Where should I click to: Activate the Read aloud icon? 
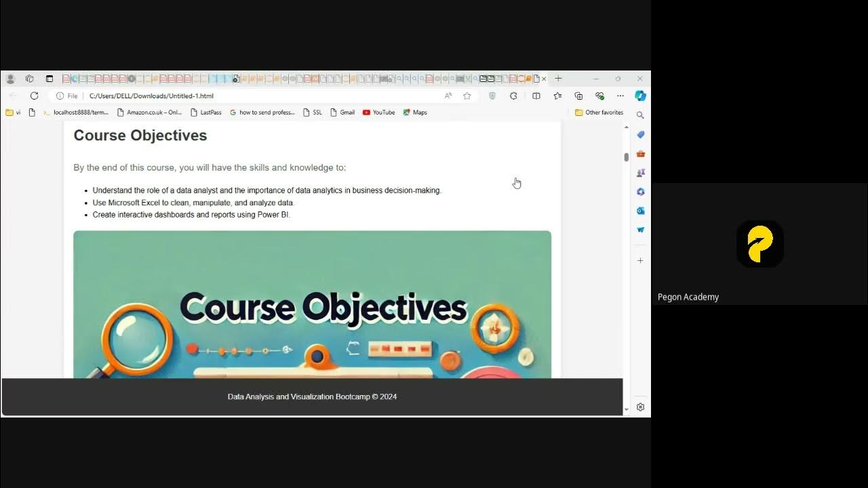(x=448, y=96)
